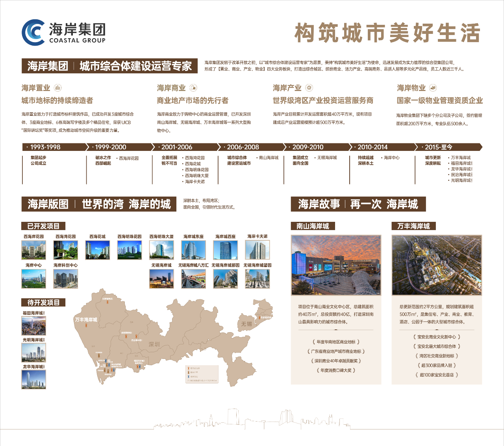Click the icon next to 海岸物业
This screenshot has width=504, height=446.
(433, 88)
